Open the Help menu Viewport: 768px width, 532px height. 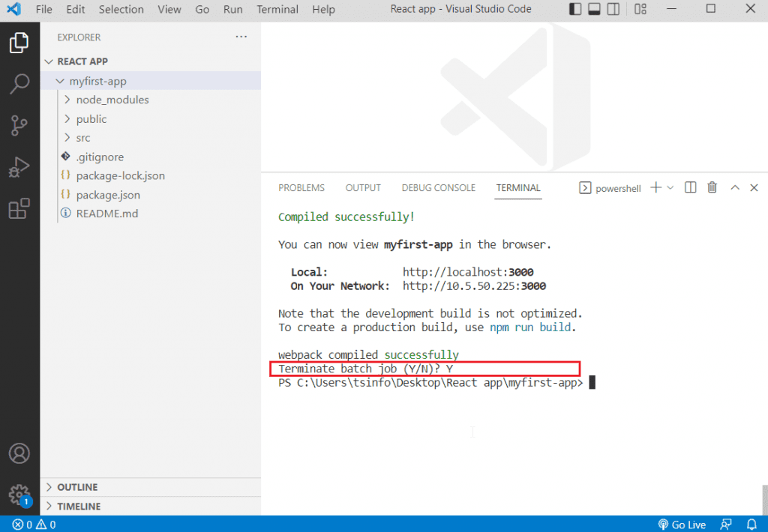(323, 9)
